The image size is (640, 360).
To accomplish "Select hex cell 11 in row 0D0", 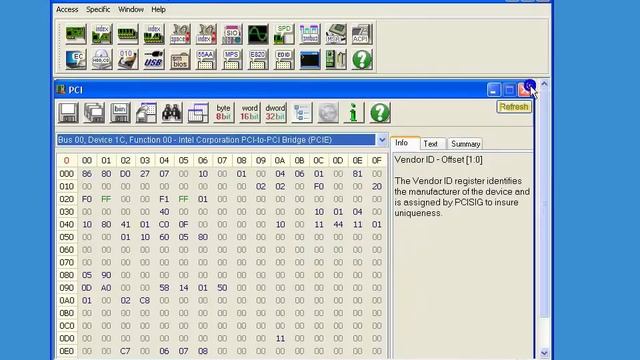I will 280,338.
